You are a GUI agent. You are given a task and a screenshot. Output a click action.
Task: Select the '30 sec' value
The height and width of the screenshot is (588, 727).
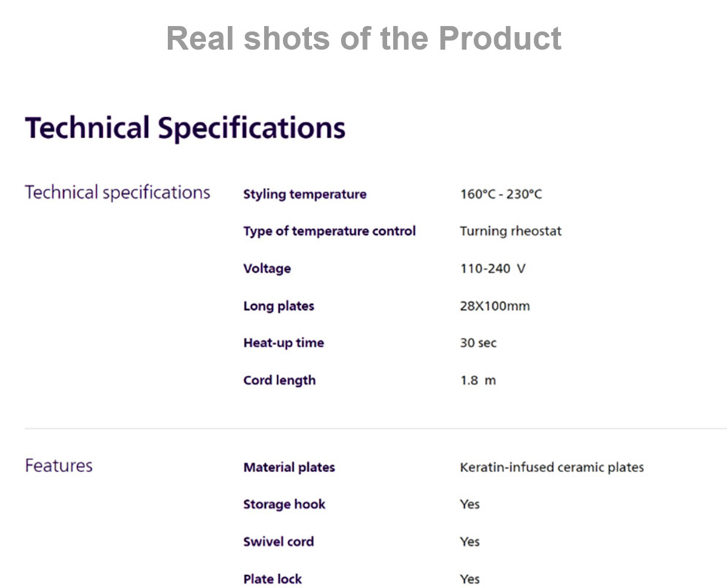click(478, 343)
